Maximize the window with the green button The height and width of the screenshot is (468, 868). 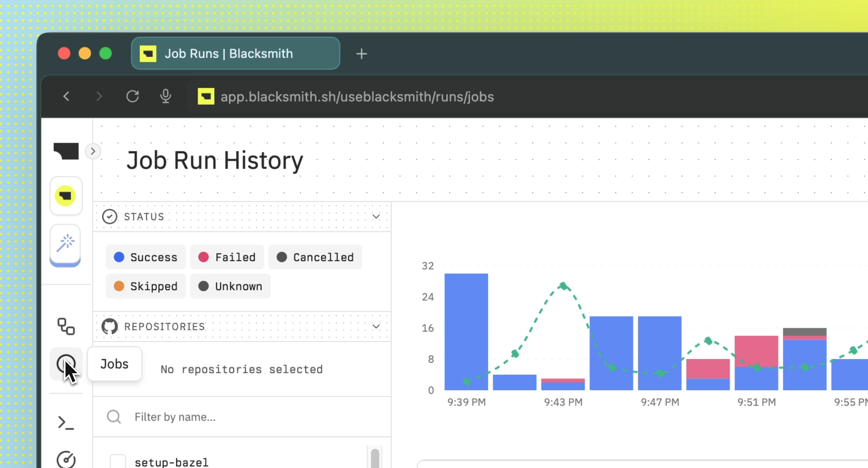pyautogui.click(x=105, y=53)
